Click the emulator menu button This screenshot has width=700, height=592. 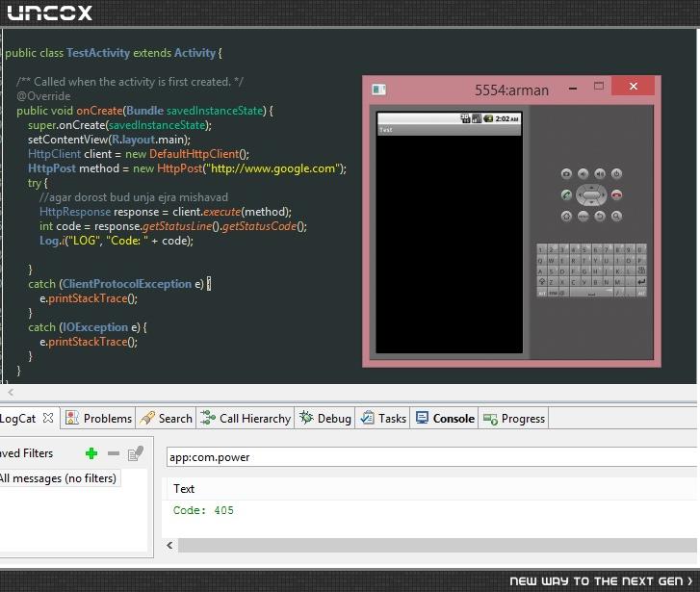pos(583,216)
